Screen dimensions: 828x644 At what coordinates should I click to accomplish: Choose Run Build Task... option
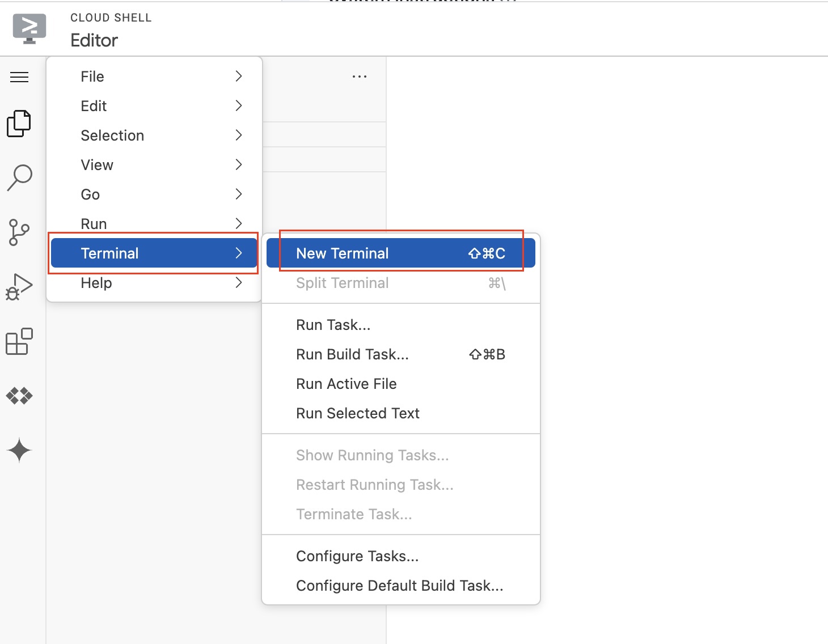(x=352, y=354)
